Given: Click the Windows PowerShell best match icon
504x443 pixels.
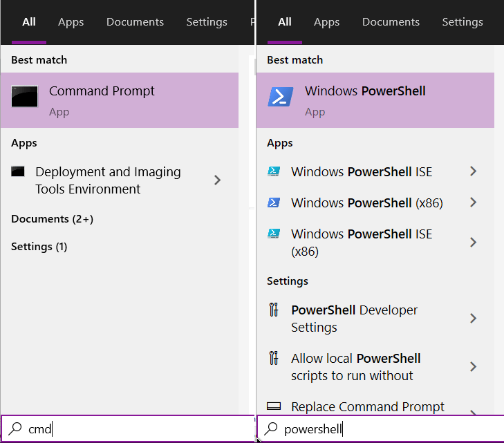Looking at the screenshot, I should pos(281,96).
